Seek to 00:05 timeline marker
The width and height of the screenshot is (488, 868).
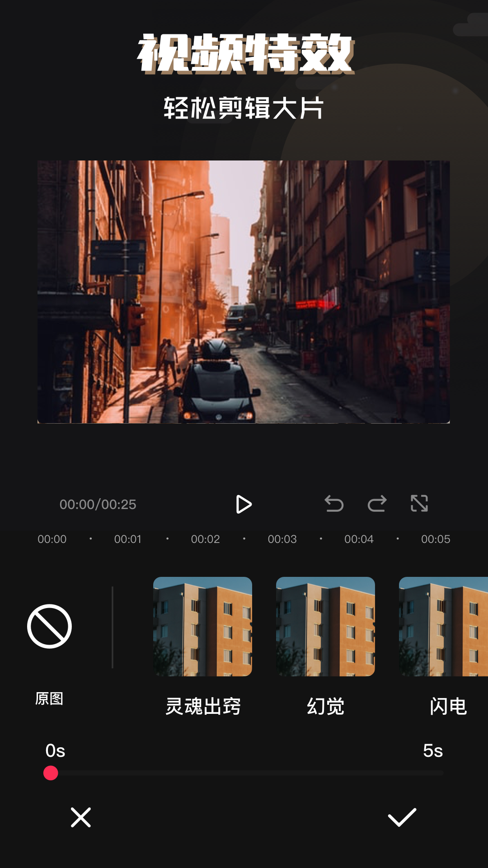point(436,539)
